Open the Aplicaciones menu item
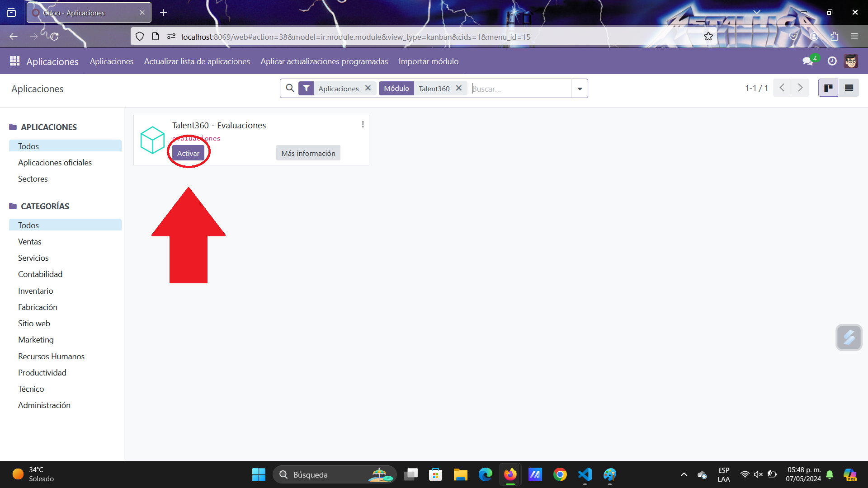 [112, 61]
